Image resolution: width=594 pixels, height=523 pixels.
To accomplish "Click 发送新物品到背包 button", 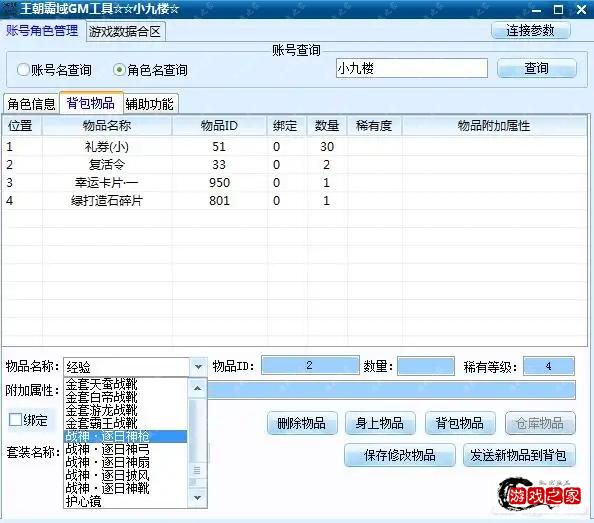I will point(519,455).
